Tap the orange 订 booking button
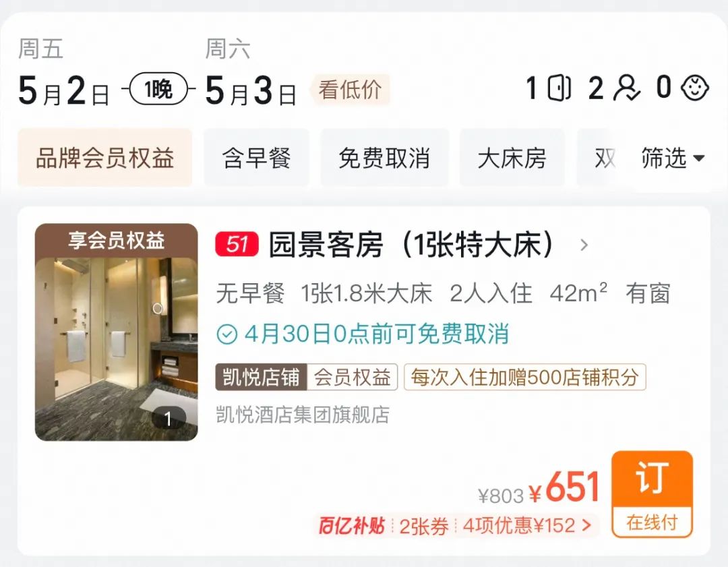The image size is (728, 567). tap(652, 494)
